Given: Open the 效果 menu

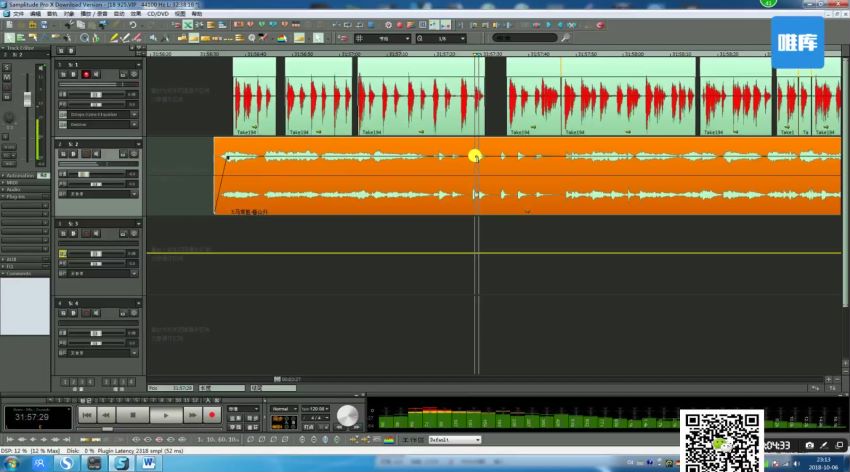Looking at the screenshot, I should 136,14.
